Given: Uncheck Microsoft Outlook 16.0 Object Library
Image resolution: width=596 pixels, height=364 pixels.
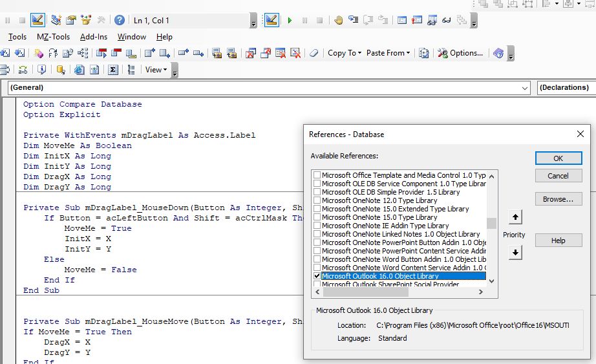Looking at the screenshot, I should click(317, 276).
